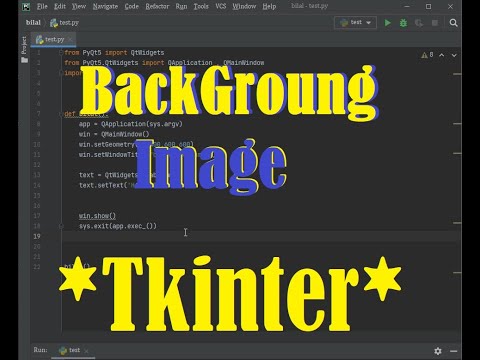Collapse the import block fold marker on line 1

61,53
